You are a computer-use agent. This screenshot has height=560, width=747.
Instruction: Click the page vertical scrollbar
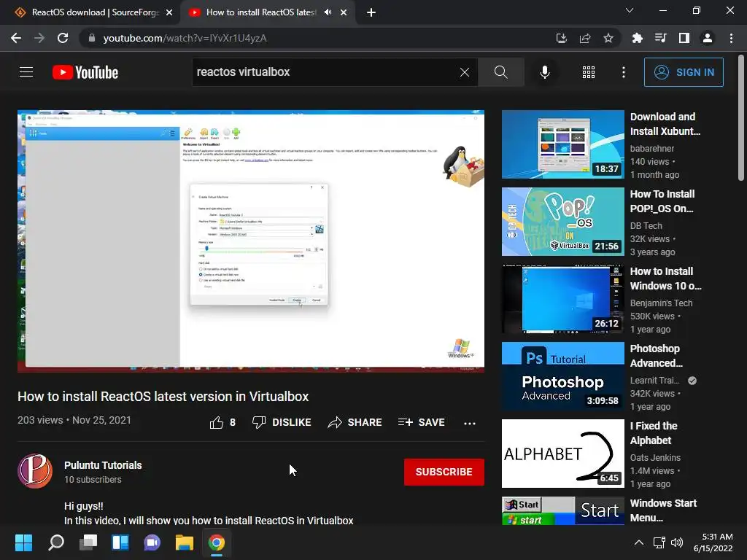pyautogui.click(x=741, y=118)
